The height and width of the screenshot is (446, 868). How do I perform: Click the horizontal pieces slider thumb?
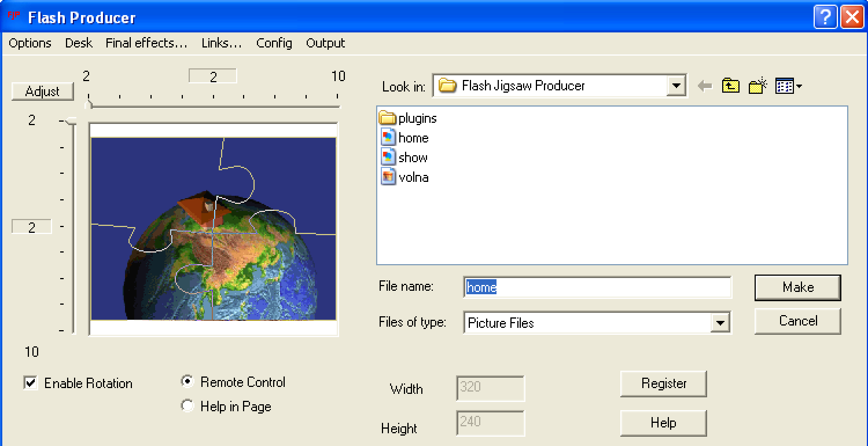(89, 104)
